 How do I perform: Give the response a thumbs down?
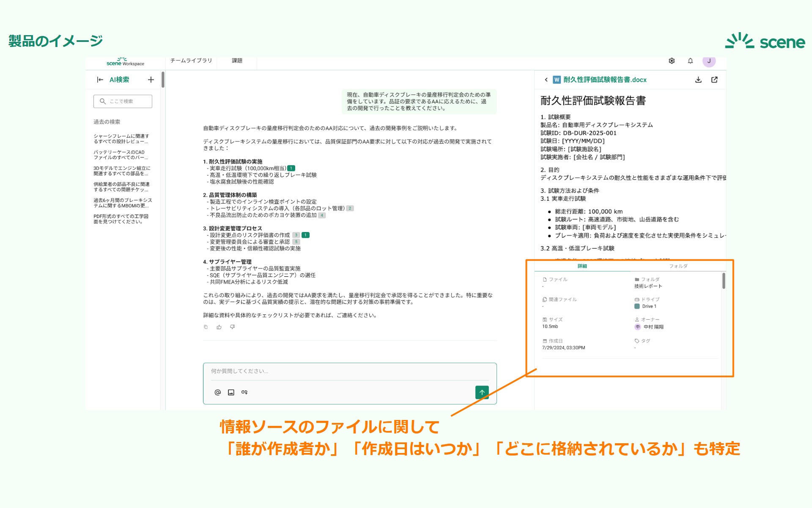pyautogui.click(x=232, y=327)
